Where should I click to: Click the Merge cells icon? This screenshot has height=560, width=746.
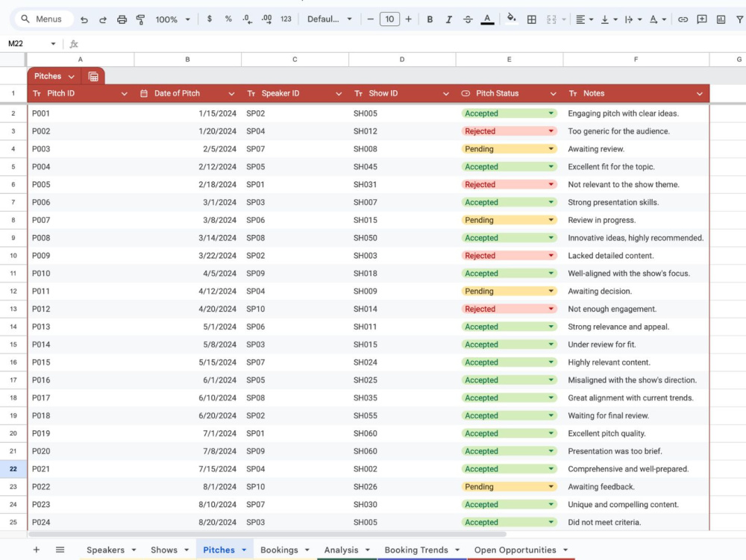coord(551,19)
